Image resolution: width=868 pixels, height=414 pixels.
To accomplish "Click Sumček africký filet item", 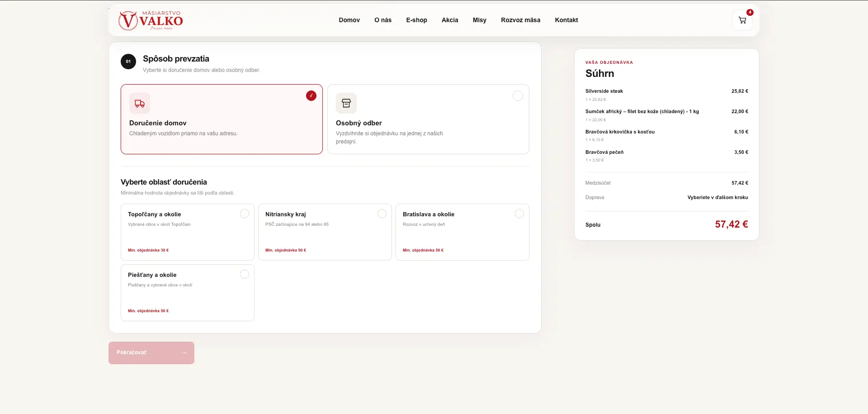I will coord(642,111).
